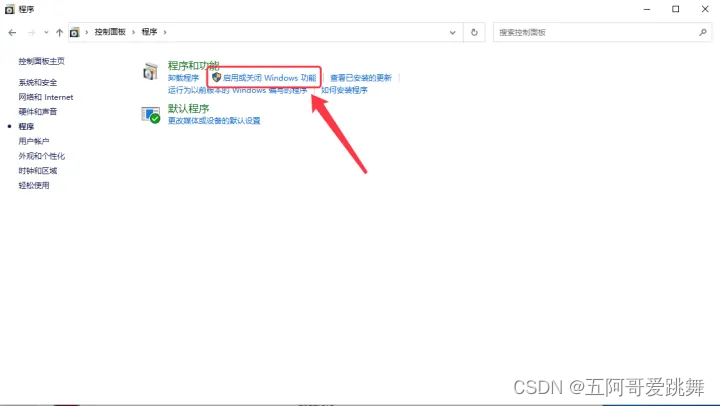Click shield icon beside 启用或关闭 Windows 功能
Viewport: 720px width, 406px height.
216,77
